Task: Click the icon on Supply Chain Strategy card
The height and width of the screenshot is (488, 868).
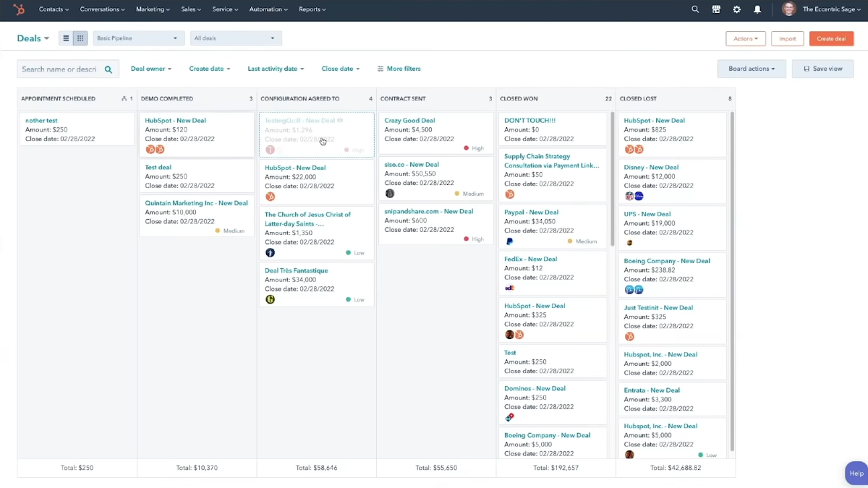Action: click(509, 194)
